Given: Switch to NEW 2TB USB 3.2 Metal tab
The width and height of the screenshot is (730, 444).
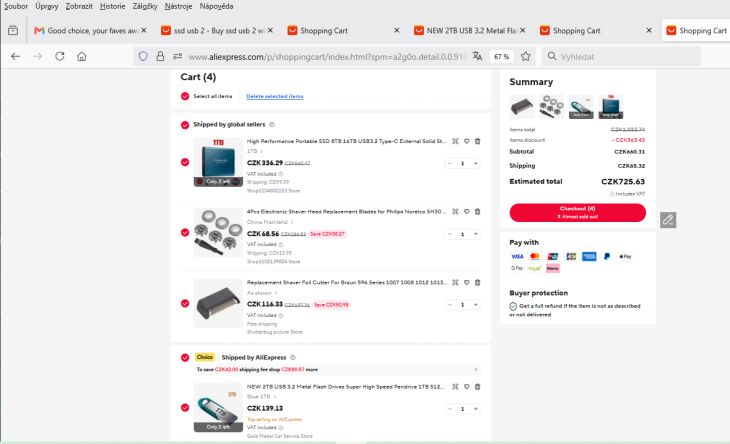Looking at the screenshot, I should tap(469, 30).
